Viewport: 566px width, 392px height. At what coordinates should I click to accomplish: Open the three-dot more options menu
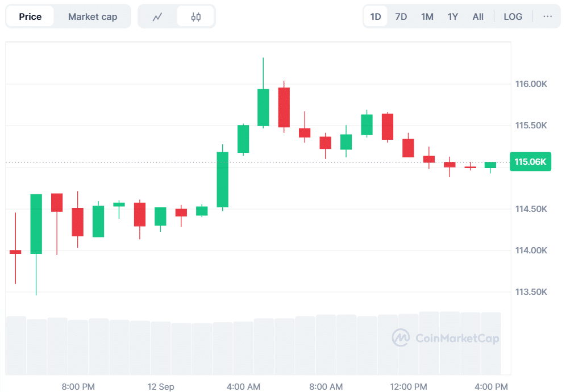547,16
